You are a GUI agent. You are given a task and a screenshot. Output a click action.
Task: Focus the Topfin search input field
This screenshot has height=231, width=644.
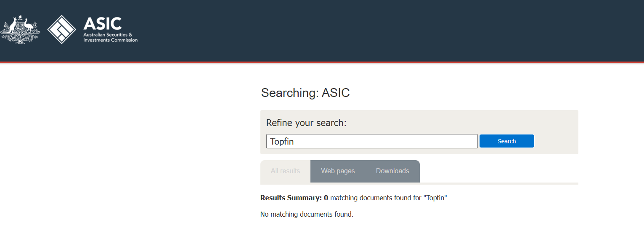(371, 141)
